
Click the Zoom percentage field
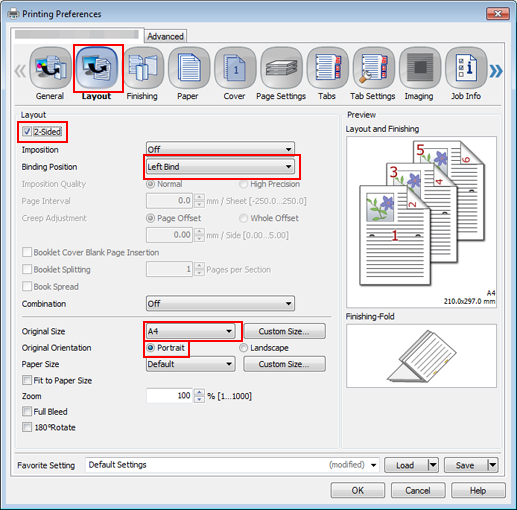[169, 396]
